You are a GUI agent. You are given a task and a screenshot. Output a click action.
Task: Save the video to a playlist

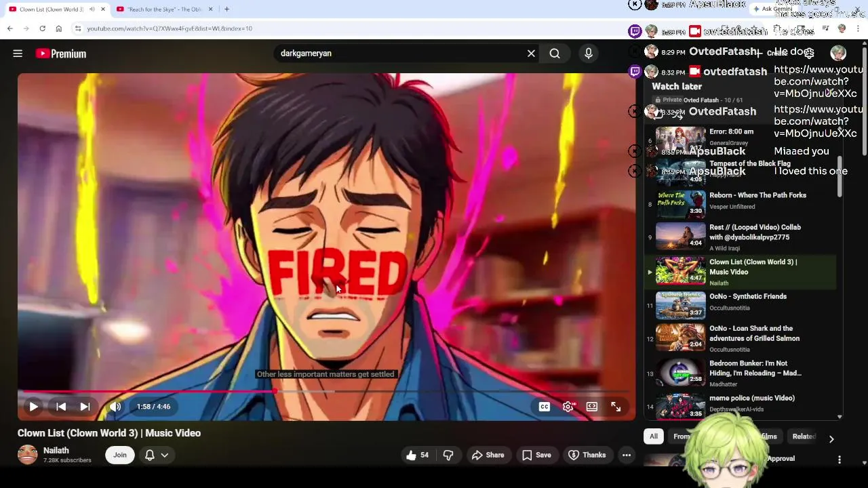click(536, 455)
